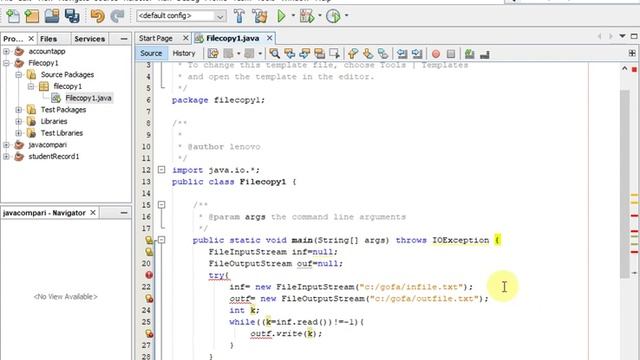This screenshot has height=360, width=640.
Task: Click the Comment code icon
Action: 469,53
